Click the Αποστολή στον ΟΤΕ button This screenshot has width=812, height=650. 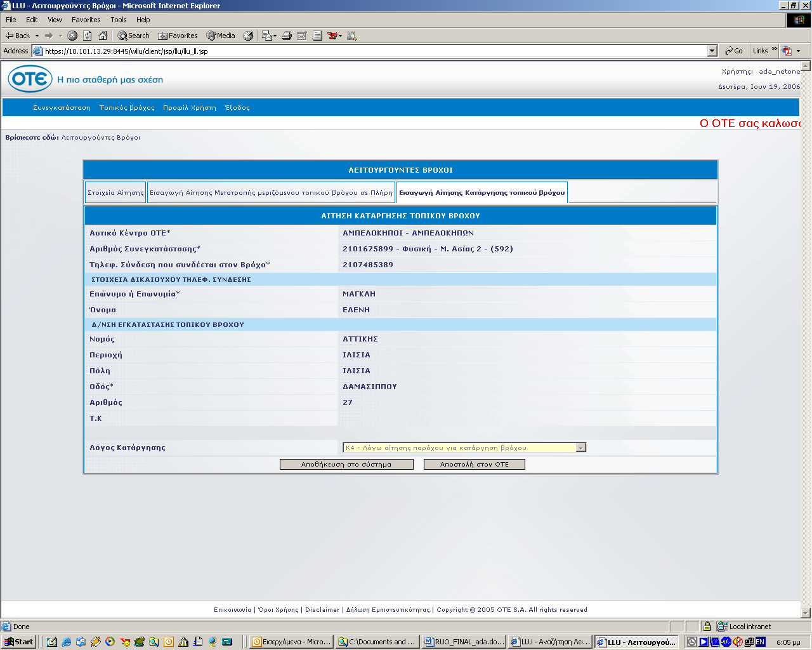coord(475,465)
